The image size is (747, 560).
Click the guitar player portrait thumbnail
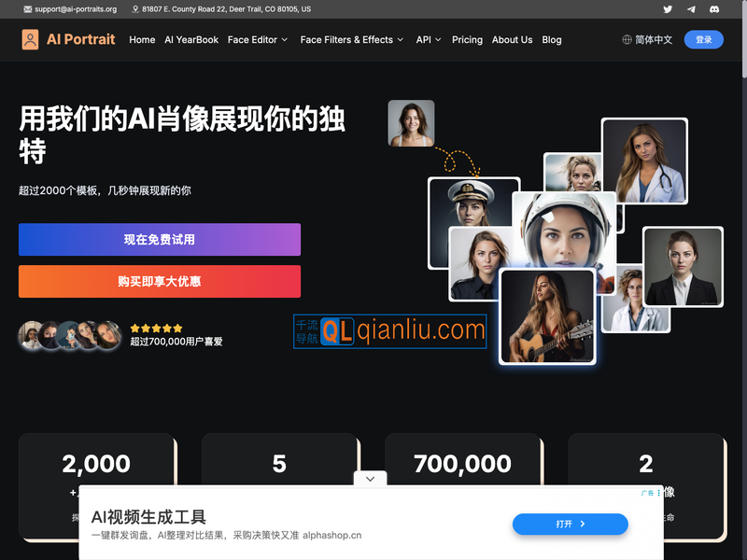(547, 315)
